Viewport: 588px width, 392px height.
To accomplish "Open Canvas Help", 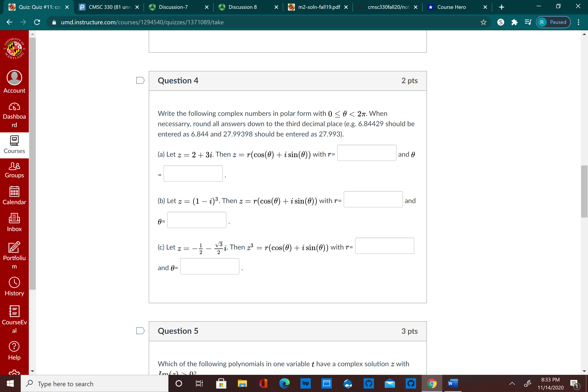I will (x=14, y=350).
